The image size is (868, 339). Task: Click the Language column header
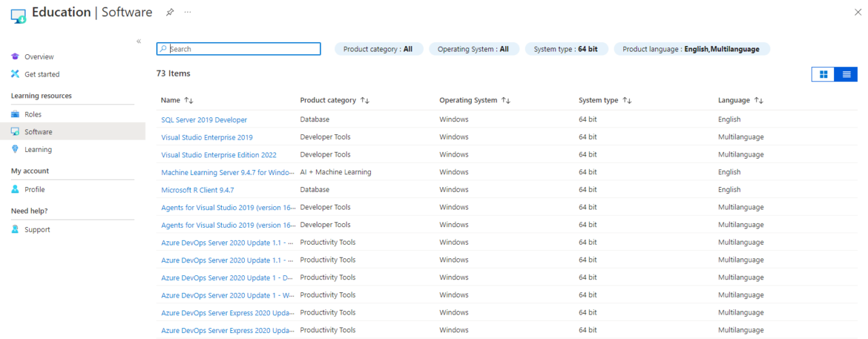734,100
